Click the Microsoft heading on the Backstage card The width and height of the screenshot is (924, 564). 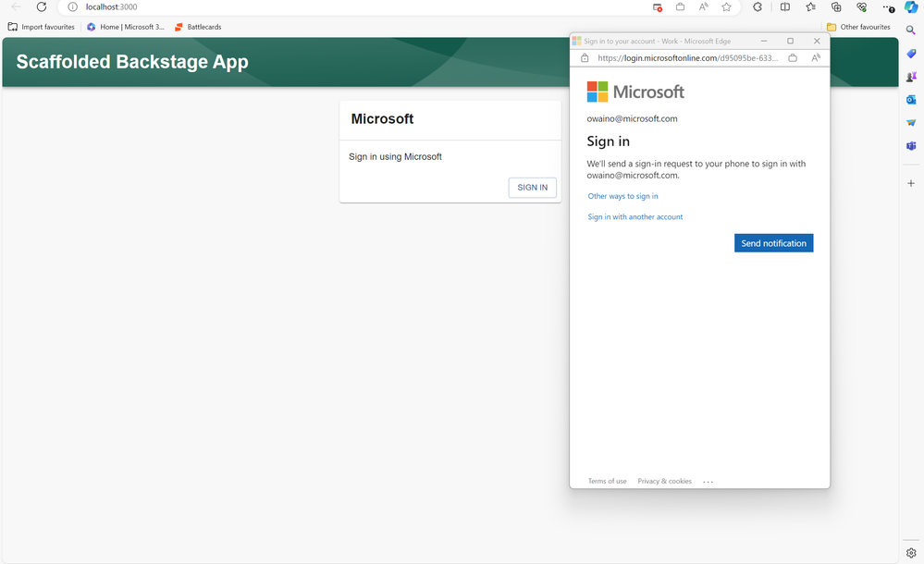(x=382, y=119)
